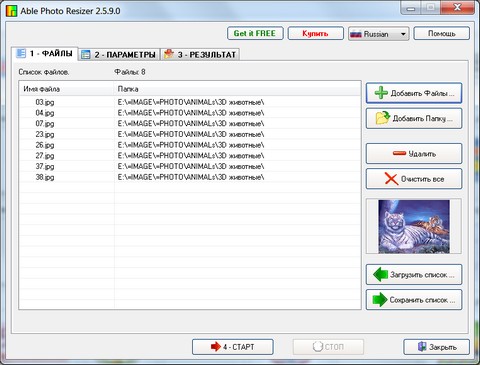
Task: Click the folder icon on Добавить Папку
Action: (x=383, y=118)
